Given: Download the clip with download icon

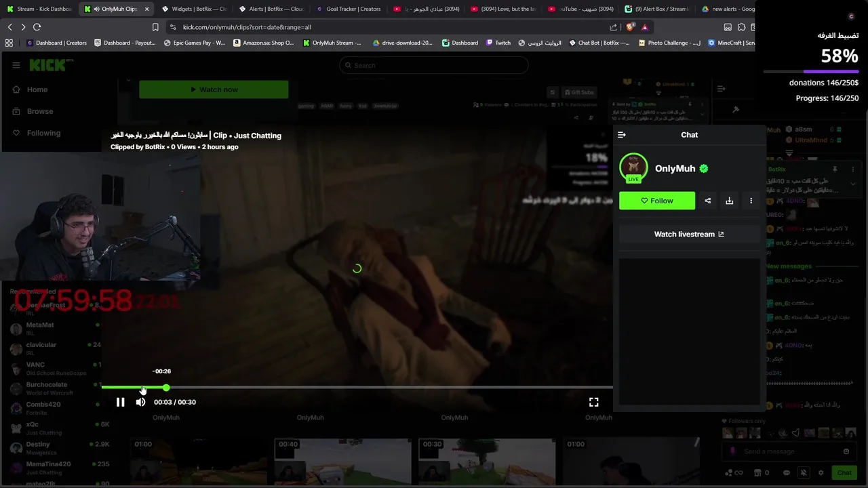Looking at the screenshot, I should [x=730, y=201].
